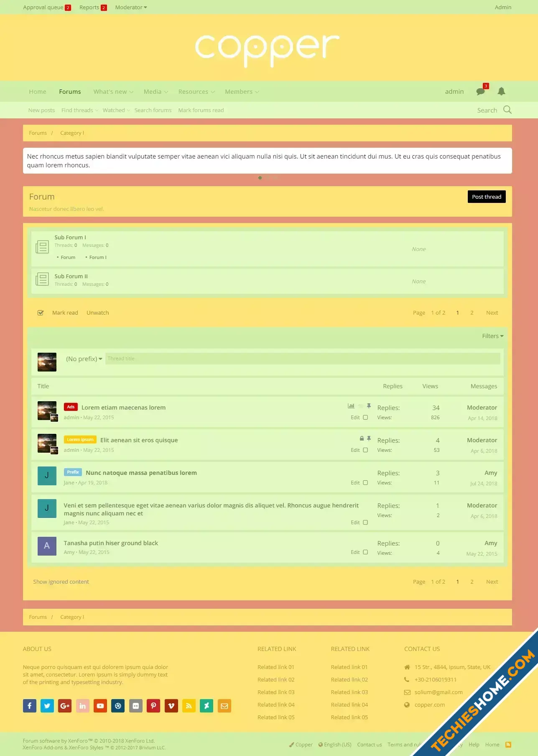The image size is (538, 756).
Task: Check the box for Tanasha putin hiser thread
Action: (365, 552)
